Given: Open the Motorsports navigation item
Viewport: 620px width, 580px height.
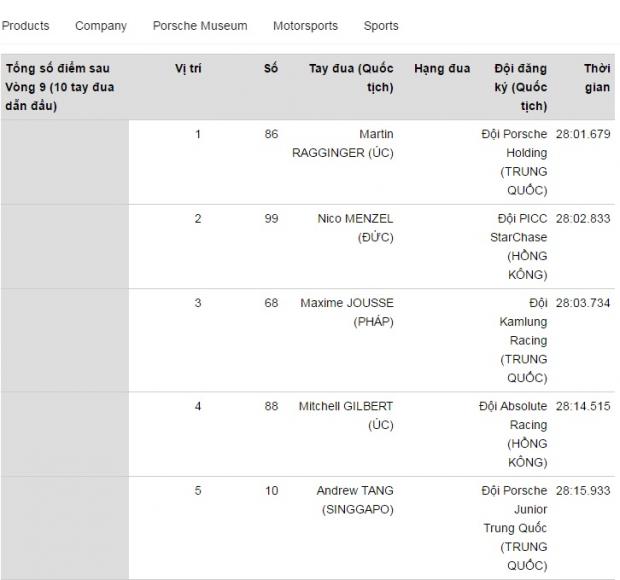Looking at the screenshot, I should click(x=305, y=26).
